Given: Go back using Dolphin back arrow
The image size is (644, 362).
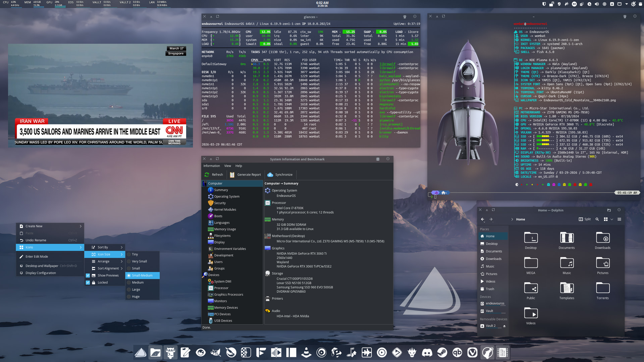Looking at the screenshot, I should (483, 219).
